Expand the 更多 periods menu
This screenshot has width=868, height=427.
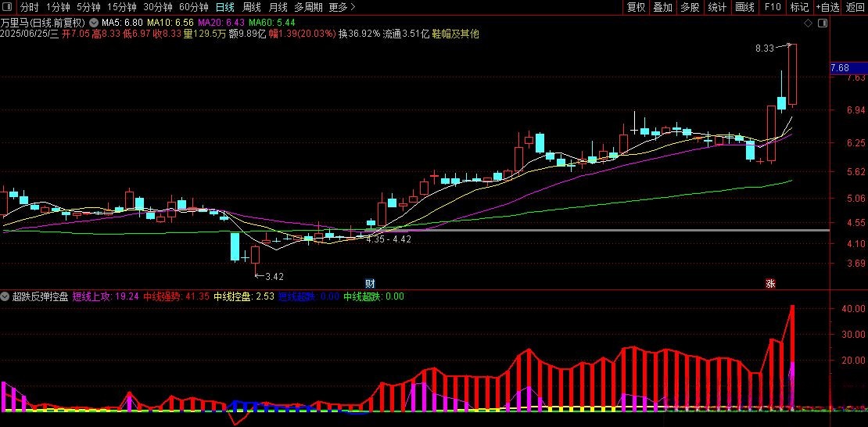[x=342, y=7]
